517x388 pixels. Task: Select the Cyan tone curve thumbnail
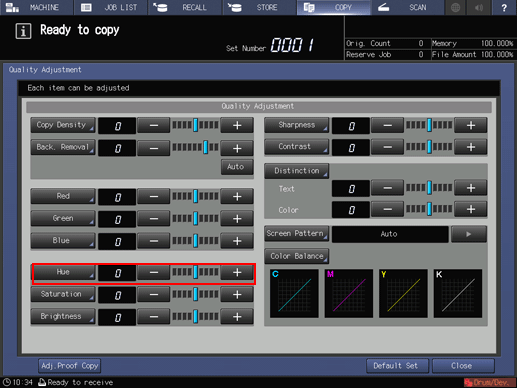coord(294,294)
